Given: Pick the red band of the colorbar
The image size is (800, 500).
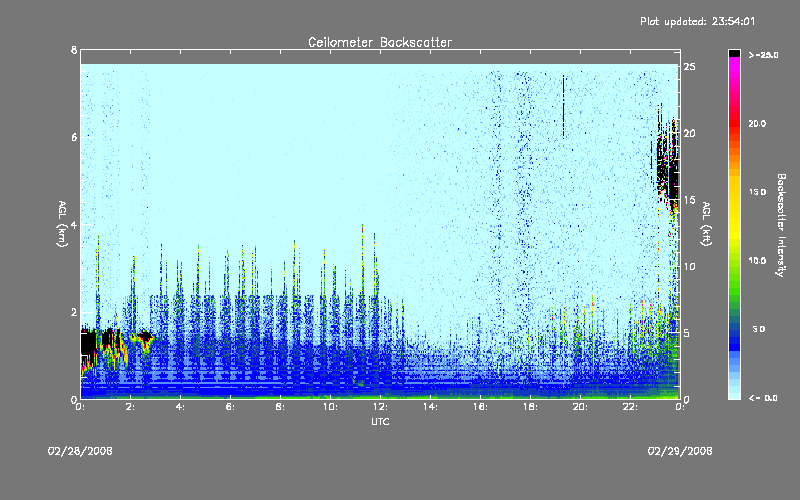Looking at the screenshot, I should (x=734, y=122).
